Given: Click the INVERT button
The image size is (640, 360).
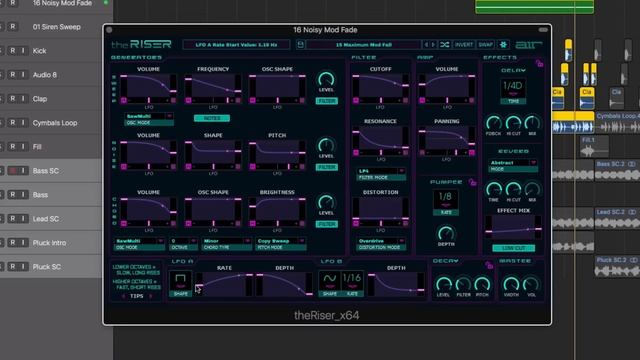Looking at the screenshot, I should point(464,44).
